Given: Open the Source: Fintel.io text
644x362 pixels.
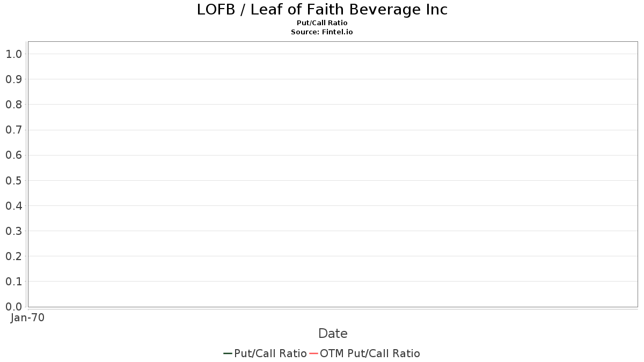Looking at the screenshot, I should pyautogui.click(x=322, y=32).
